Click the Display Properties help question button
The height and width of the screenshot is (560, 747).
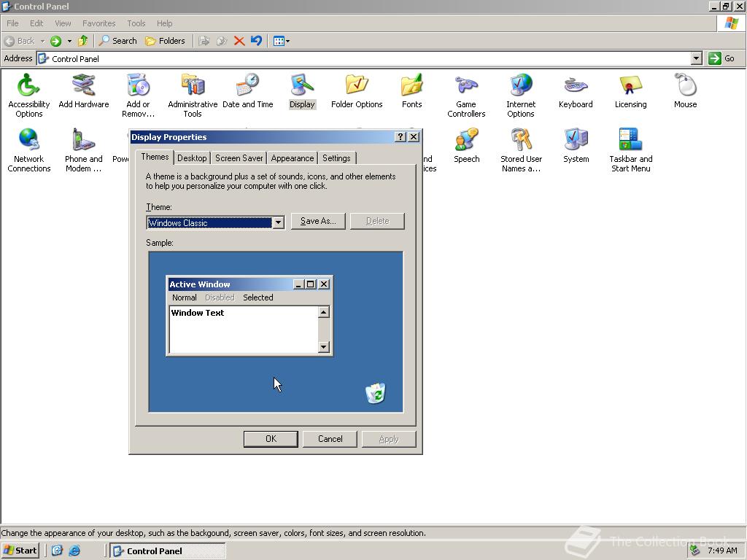pos(400,137)
